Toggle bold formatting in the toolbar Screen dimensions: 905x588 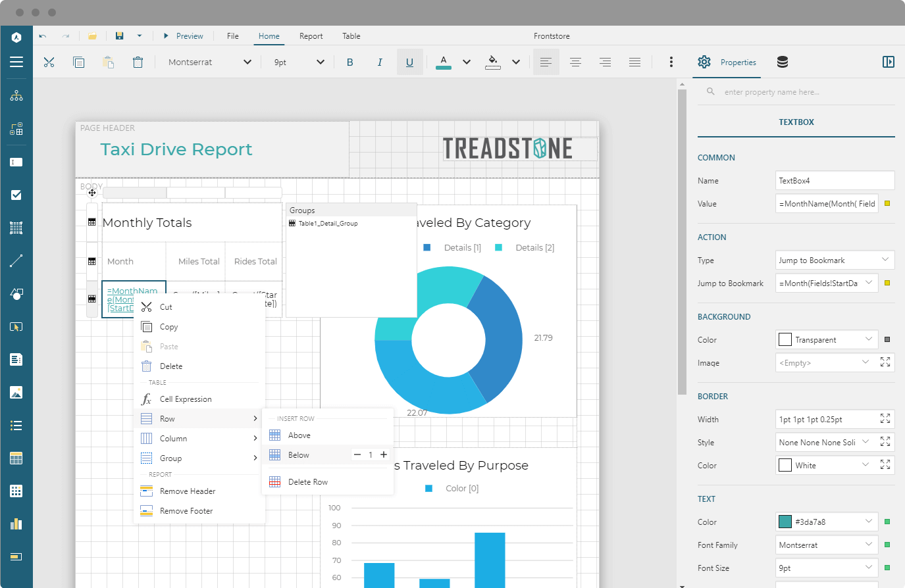[349, 61]
